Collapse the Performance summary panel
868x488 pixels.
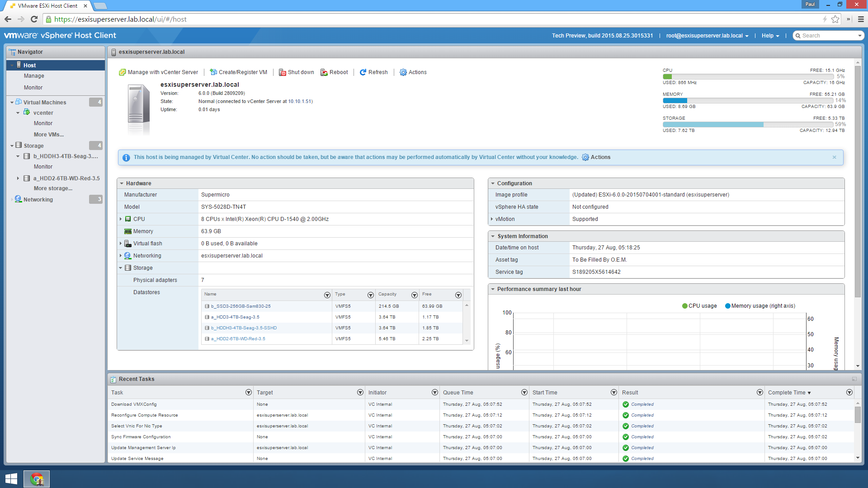pyautogui.click(x=493, y=289)
